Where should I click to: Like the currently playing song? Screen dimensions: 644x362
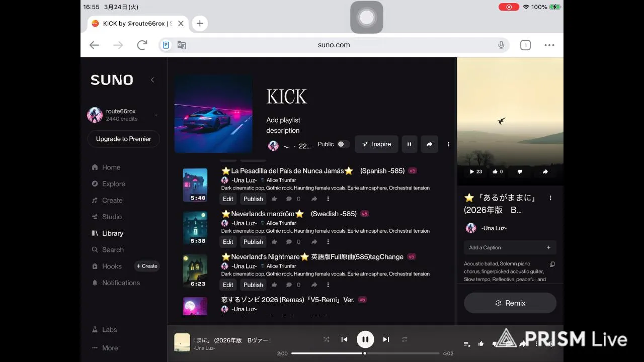pos(481,344)
